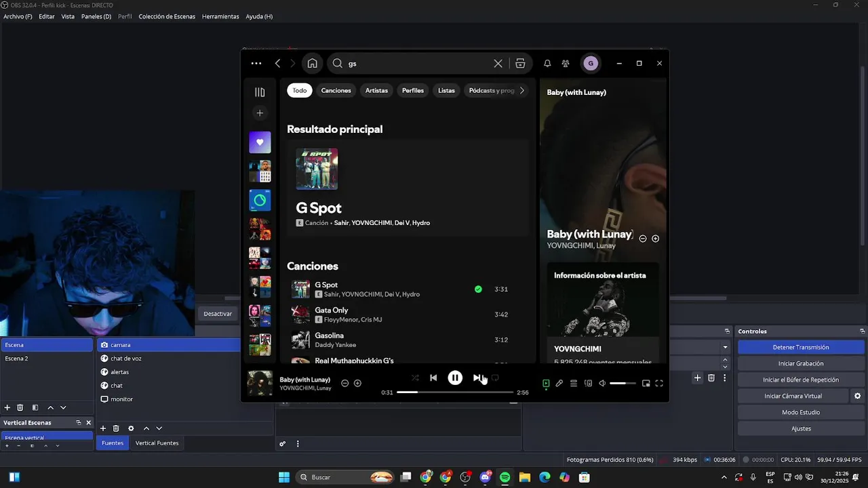The height and width of the screenshot is (488, 868).
Task: Show more filter chips with the right chevron
Action: pyautogui.click(x=521, y=90)
